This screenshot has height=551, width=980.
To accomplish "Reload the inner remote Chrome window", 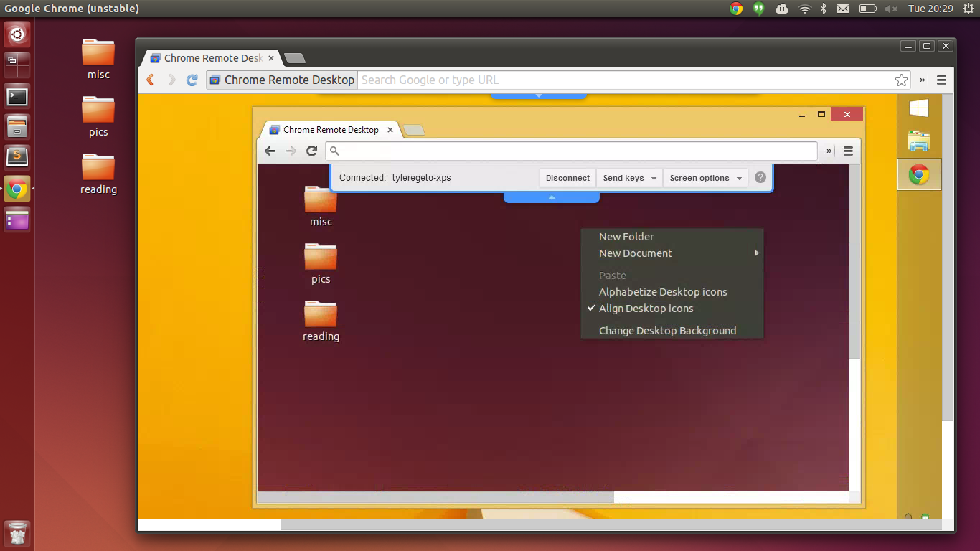I will tap(311, 151).
